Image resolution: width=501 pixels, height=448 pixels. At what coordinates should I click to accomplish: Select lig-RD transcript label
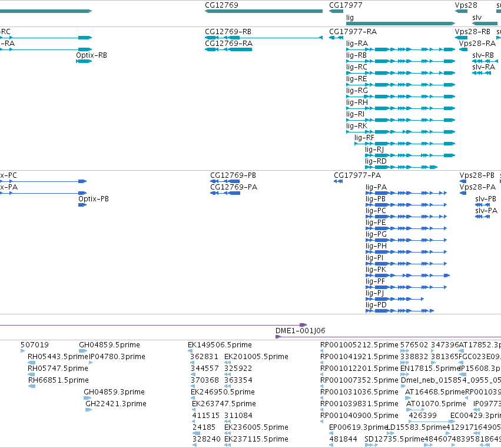point(376,161)
